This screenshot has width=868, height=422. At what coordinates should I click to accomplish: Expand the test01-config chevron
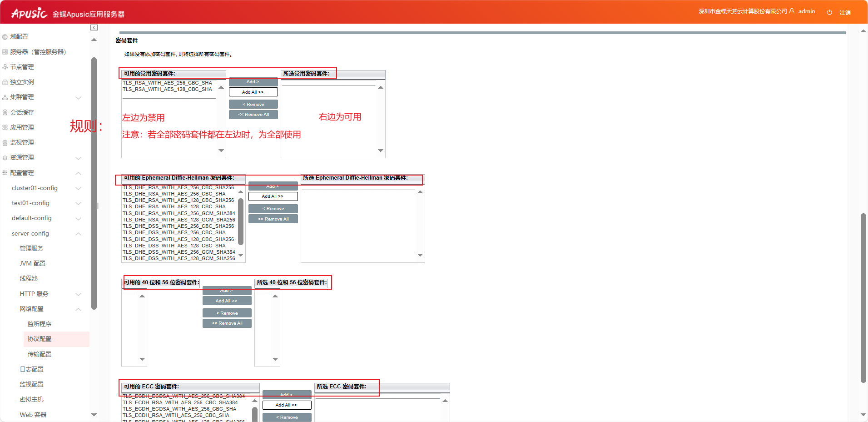click(x=78, y=203)
